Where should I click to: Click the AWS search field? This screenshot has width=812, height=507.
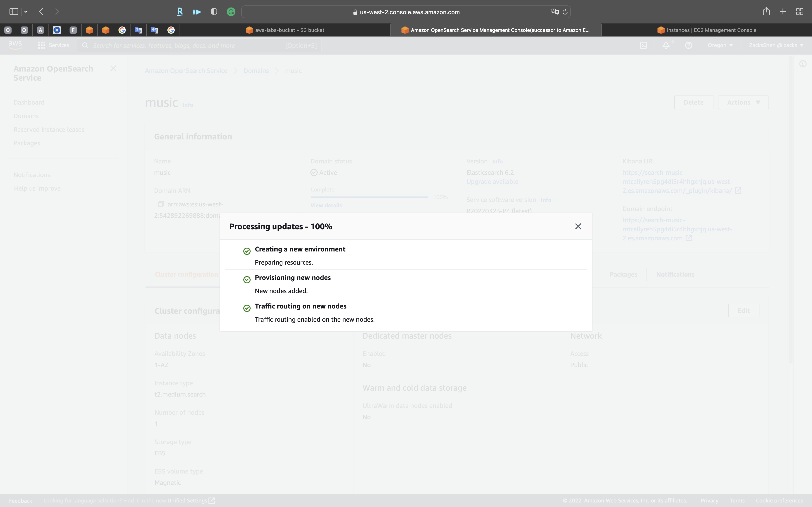pyautogui.click(x=188, y=45)
